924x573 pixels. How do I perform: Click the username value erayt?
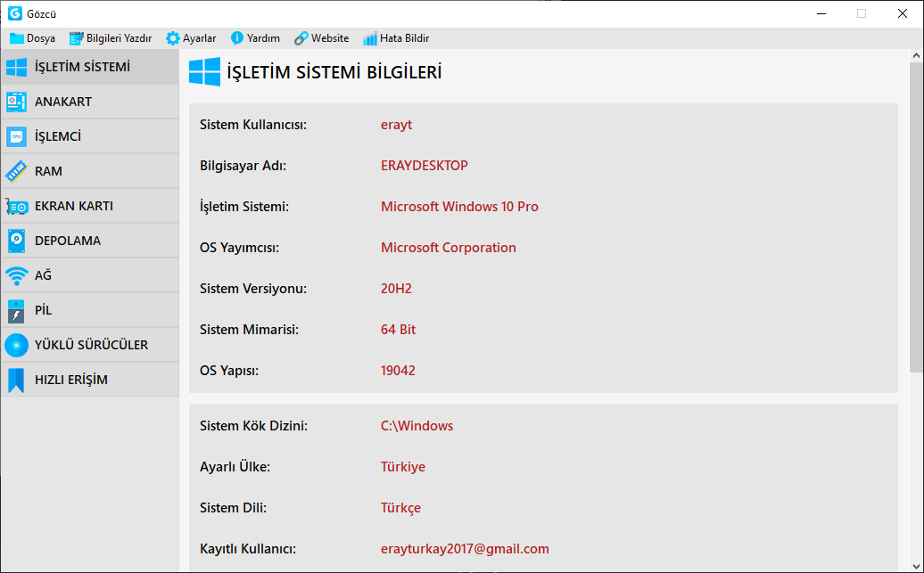point(396,125)
